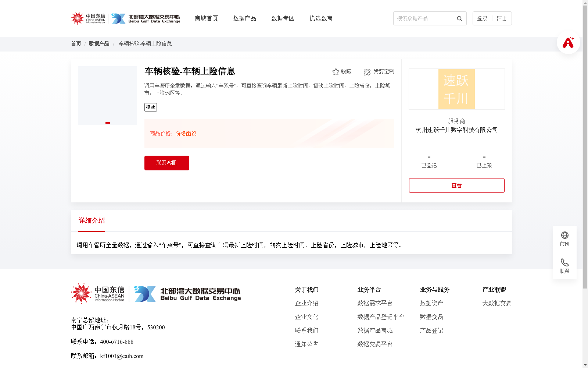This screenshot has height=368, width=588.
Task: Click the product image placeholder
Action: click(108, 96)
